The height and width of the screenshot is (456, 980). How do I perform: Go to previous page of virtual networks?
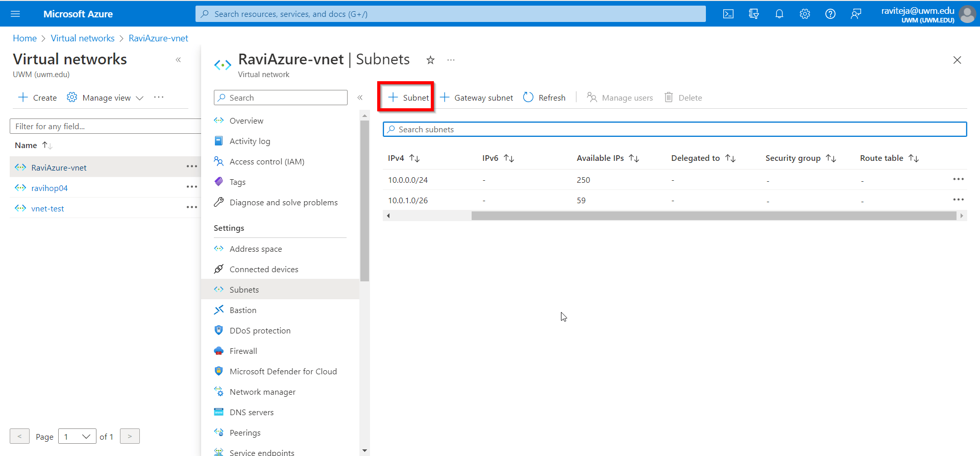(19, 436)
